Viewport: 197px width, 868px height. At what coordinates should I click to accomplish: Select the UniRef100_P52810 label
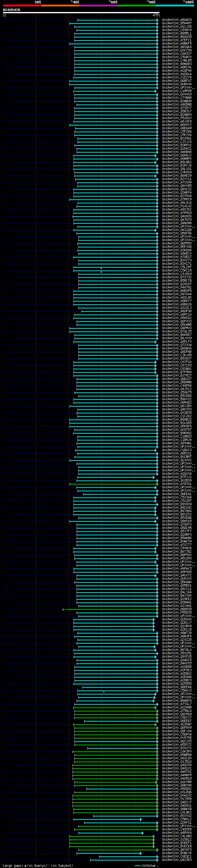(x=177, y=118)
